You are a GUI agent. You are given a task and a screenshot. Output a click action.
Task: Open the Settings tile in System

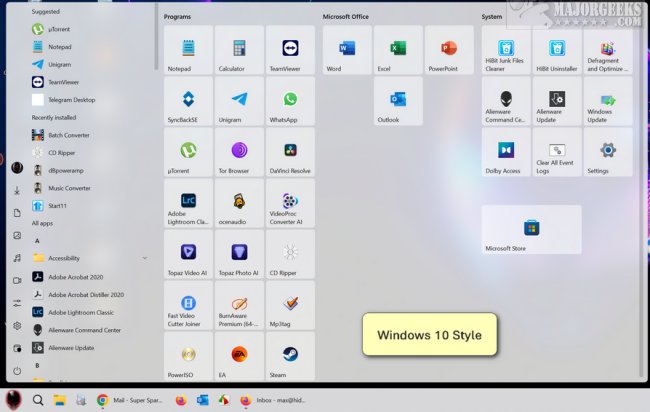pyautogui.click(x=608, y=152)
